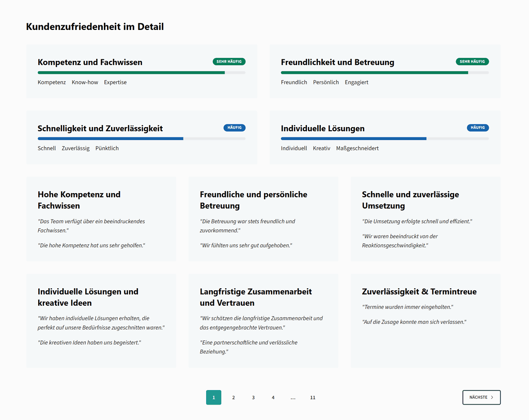Click the 'Pünktlich' keyword tag
This screenshot has height=420, width=529.
pos(107,148)
